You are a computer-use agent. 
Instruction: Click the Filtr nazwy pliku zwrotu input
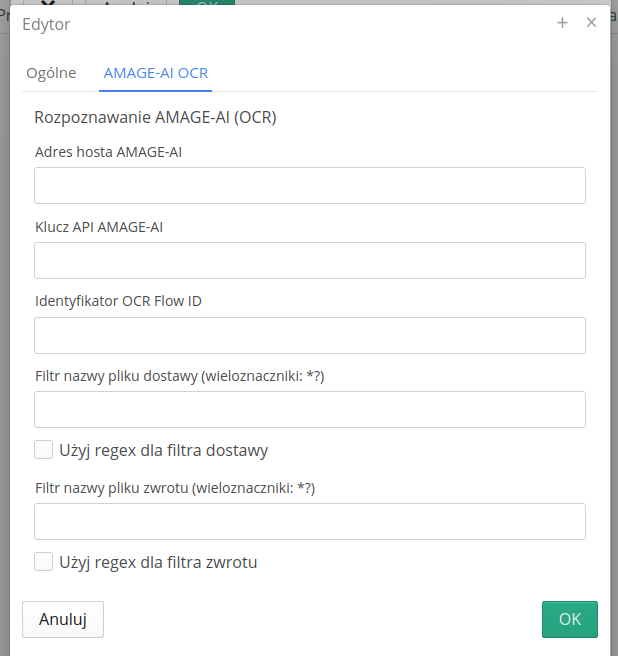(x=309, y=521)
